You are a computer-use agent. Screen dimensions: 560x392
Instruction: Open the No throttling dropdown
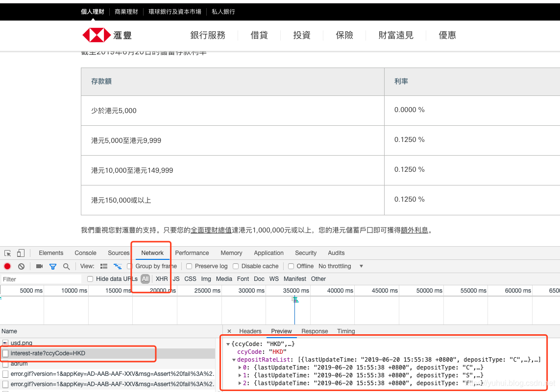tap(341, 266)
